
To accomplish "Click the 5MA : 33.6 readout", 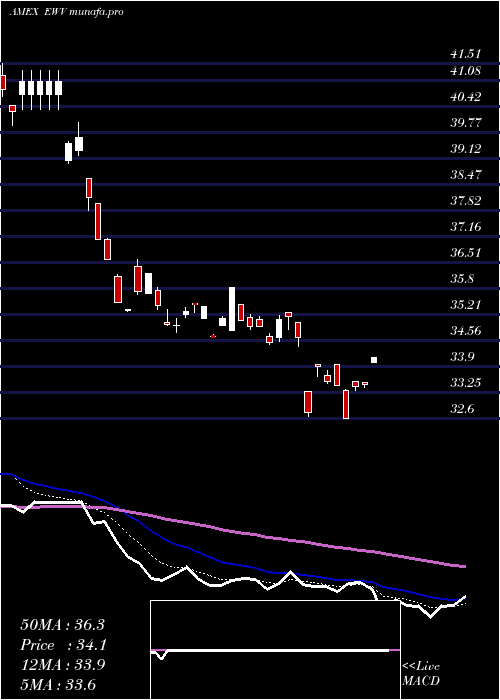I will [x=58, y=684].
